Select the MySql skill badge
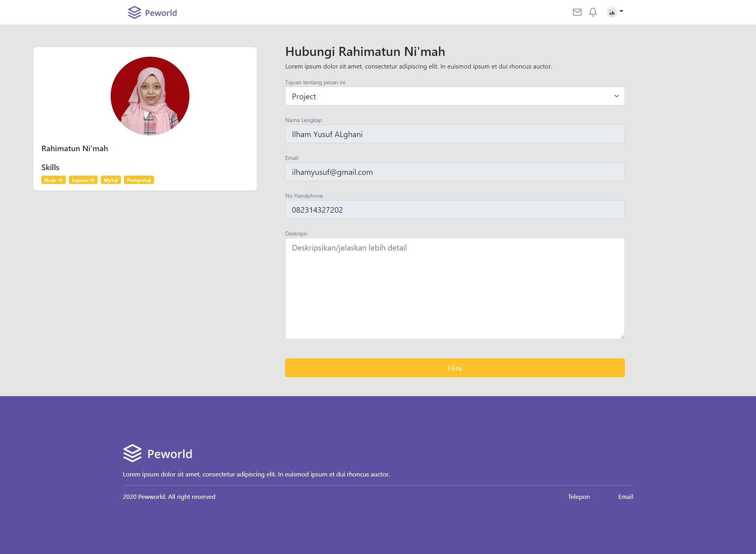Image resolution: width=756 pixels, height=554 pixels. 111,180
